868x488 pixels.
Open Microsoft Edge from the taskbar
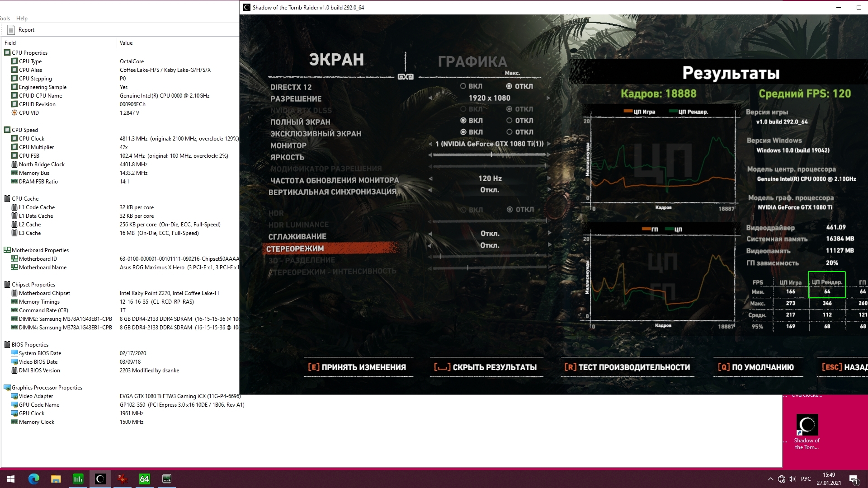pos(34,479)
